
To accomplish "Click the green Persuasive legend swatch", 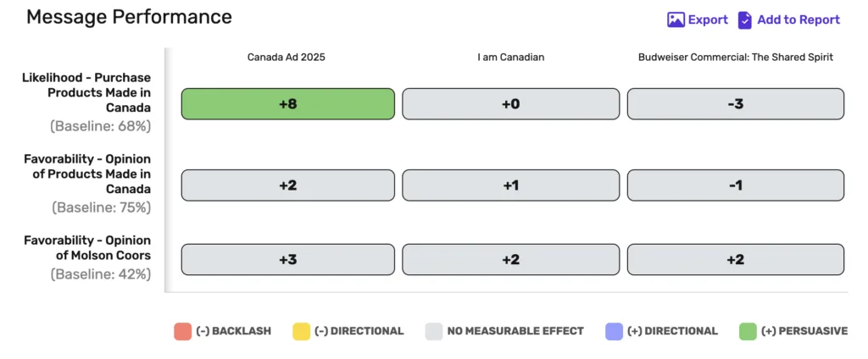I will coord(748,331).
